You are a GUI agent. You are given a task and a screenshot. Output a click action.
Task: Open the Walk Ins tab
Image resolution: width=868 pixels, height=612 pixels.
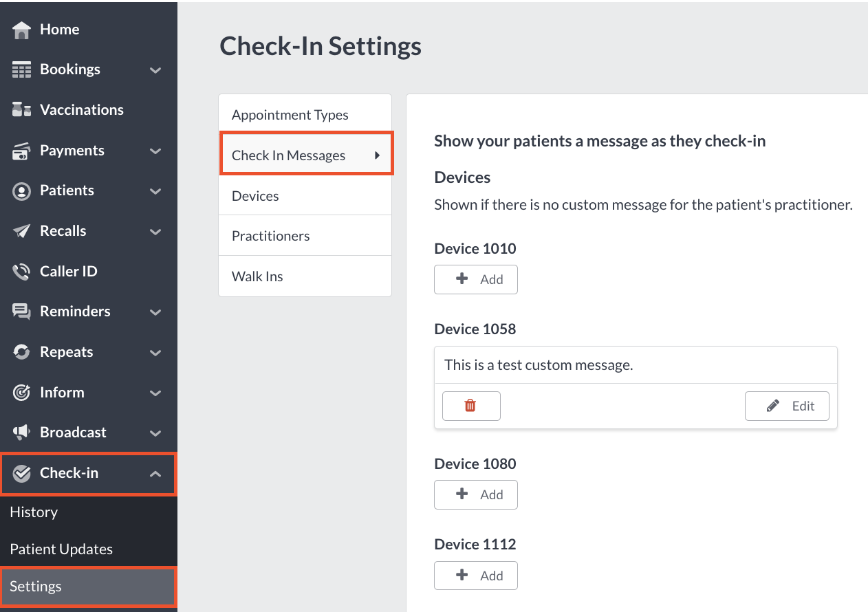click(x=257, y=276)
